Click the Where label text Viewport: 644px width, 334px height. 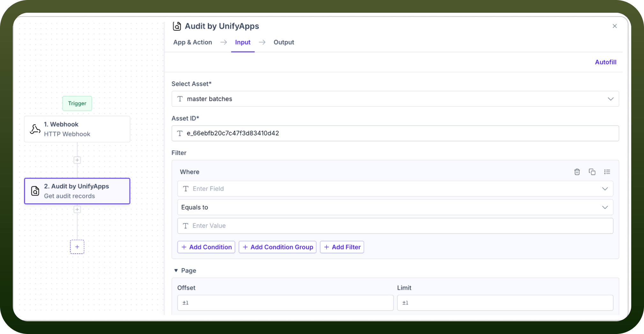coord(190,172)
